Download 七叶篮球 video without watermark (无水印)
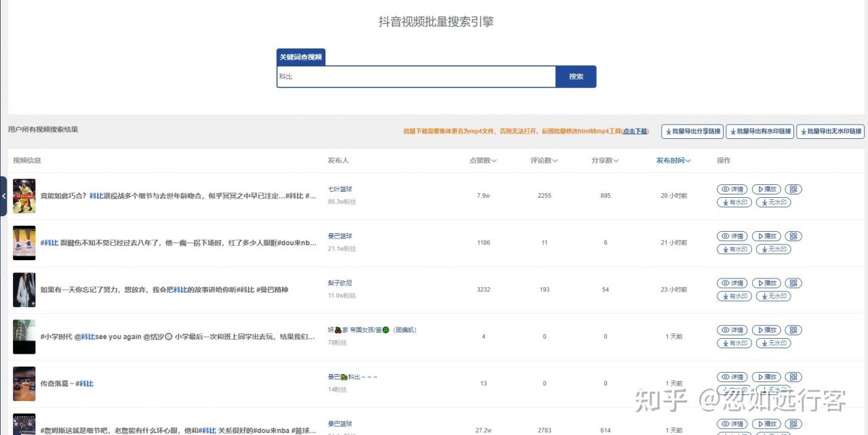Screen dimensions: 868x435 pyautogui.click(x=774, y=202)
